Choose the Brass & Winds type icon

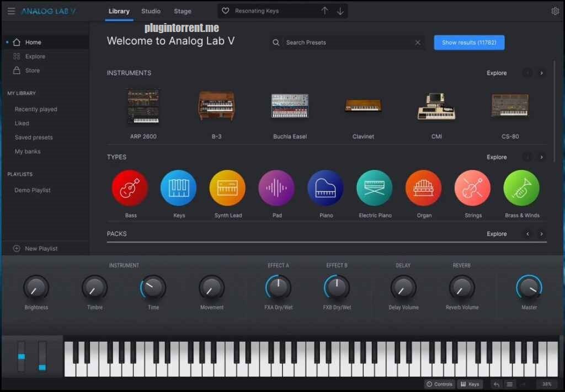(522, 188)
